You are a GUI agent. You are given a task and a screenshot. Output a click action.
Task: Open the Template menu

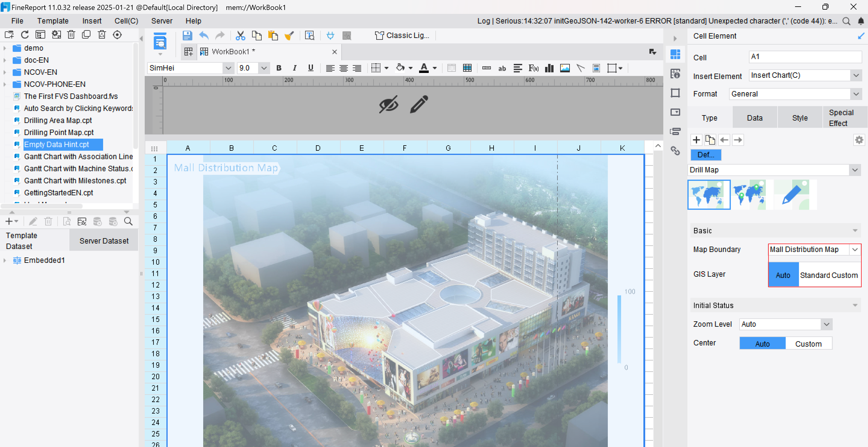pos(53,21)
